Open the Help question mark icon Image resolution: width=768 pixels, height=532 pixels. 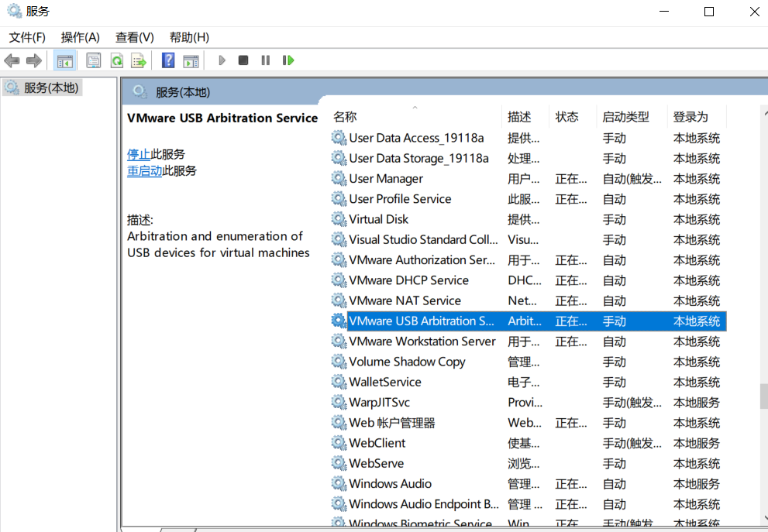click(x=168, y=60)
